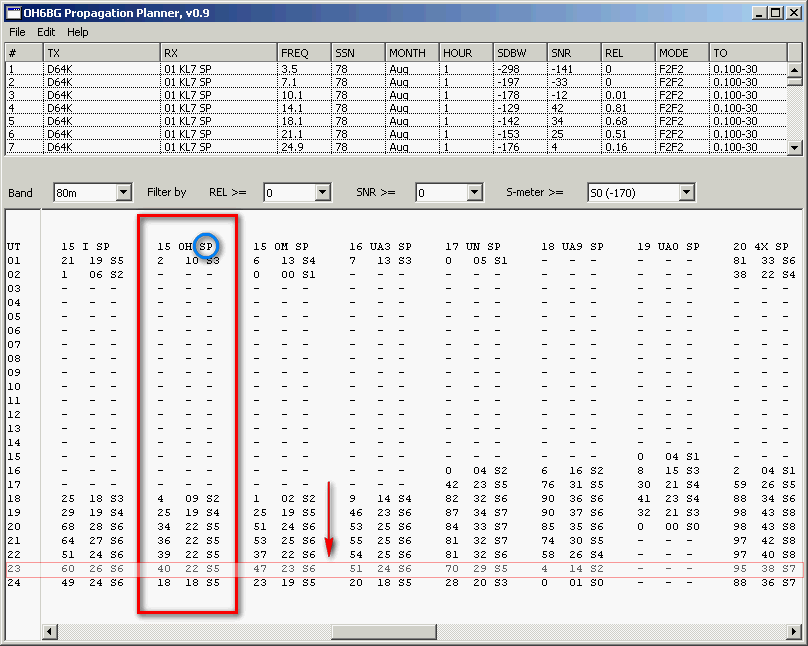Click the SNR value -141
The width and height of the screenshot is (808, 646).
[x=563, y=69]
